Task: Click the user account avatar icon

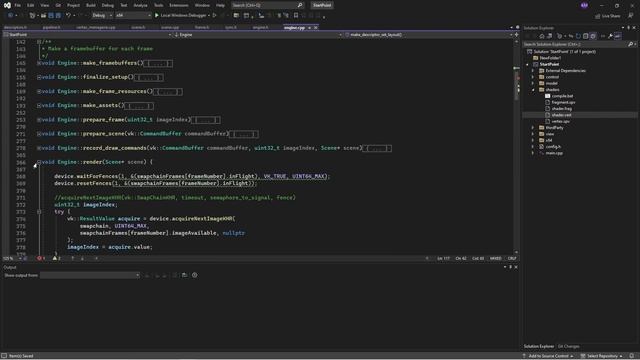Action: tap(584, 5)
